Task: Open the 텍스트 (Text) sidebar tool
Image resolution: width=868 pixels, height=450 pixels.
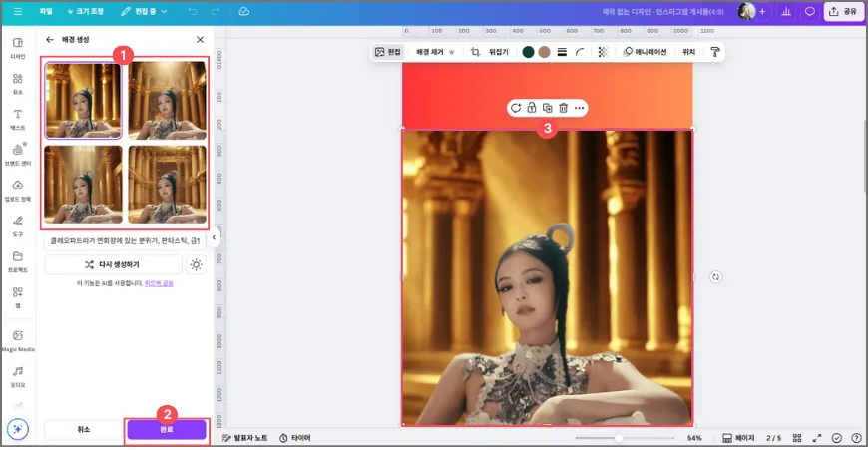Action: point(18,118)
